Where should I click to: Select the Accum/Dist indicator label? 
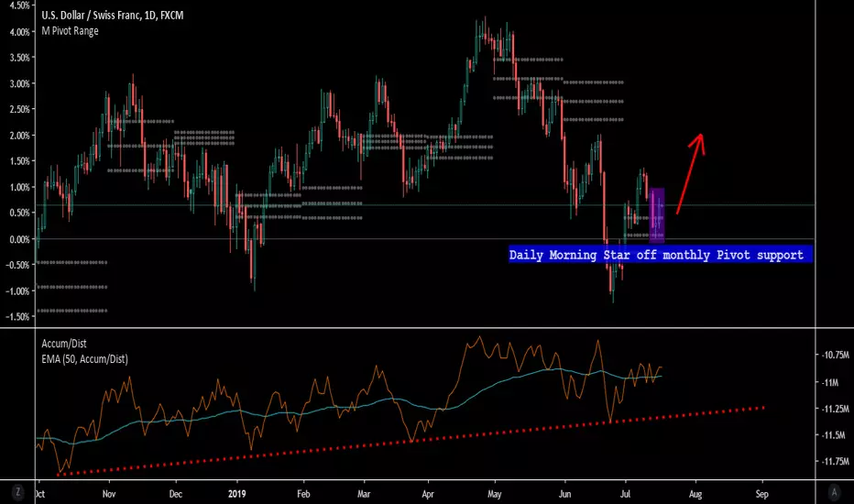point(64,344)
